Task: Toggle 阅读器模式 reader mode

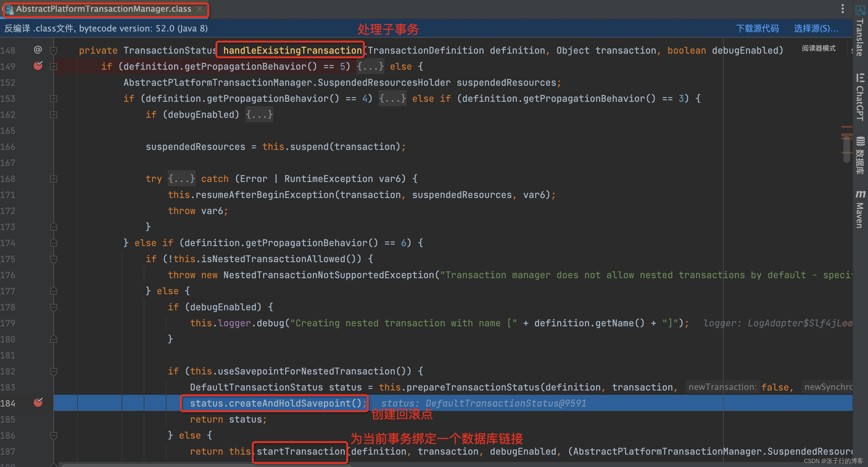Action: coord(818,48)
